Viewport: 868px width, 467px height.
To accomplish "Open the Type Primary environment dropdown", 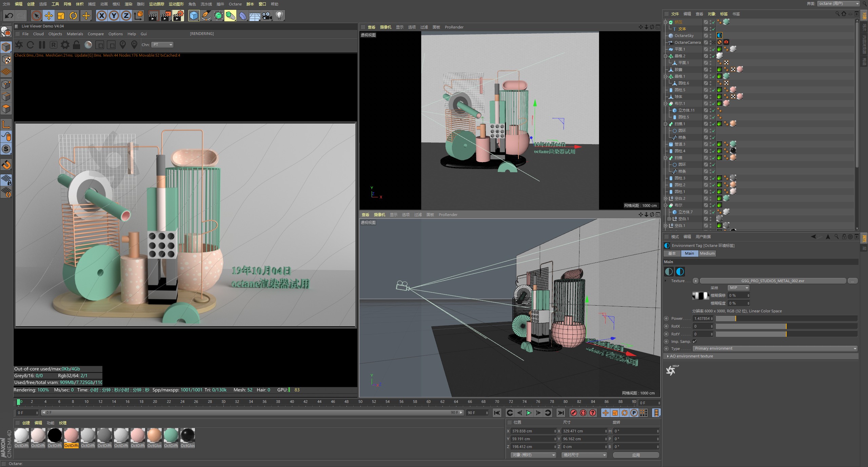I will pyautogui.click(x=775, y=348).
